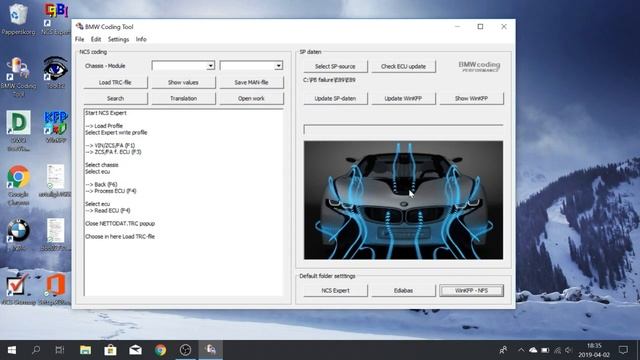
Task: Click the 'Select Expert write profile' line
Action: (116, 132)
